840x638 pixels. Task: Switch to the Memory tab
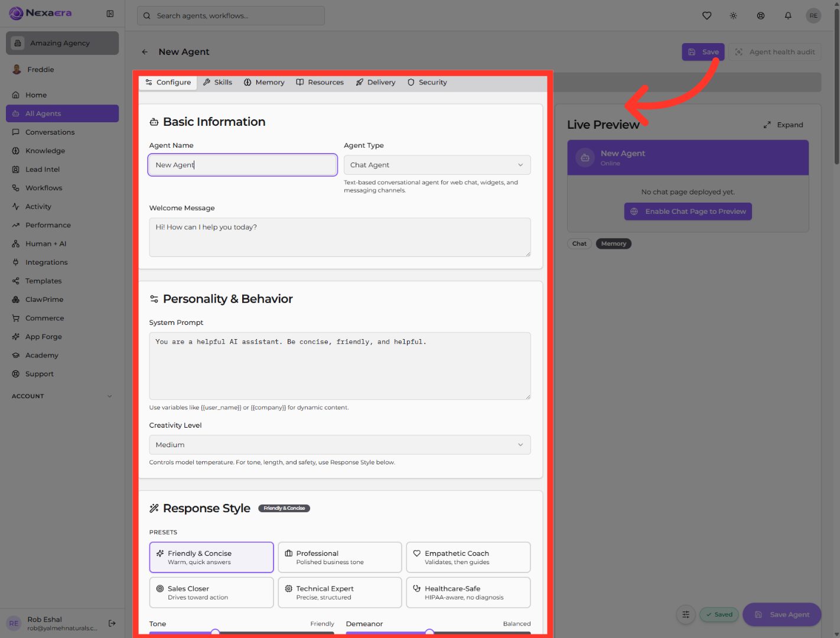coord(264,83)
